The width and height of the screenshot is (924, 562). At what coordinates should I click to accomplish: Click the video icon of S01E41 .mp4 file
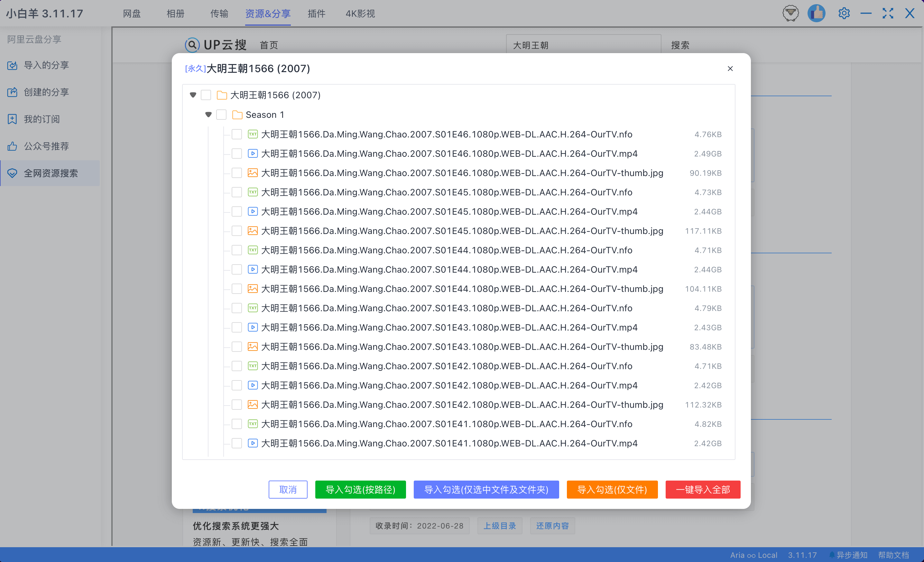click(x=253, y=443)
